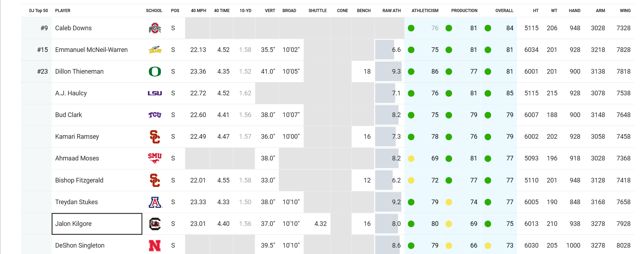Click the Nebraska N logo
The height and width of the screenshot is (254, 644).
click(x=155, y=245)
